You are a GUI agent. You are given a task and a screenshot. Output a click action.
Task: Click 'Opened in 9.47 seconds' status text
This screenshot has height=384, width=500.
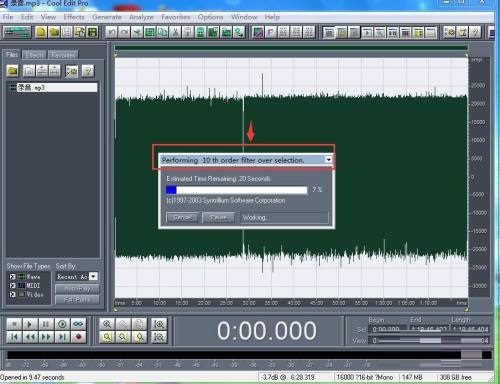32,377
